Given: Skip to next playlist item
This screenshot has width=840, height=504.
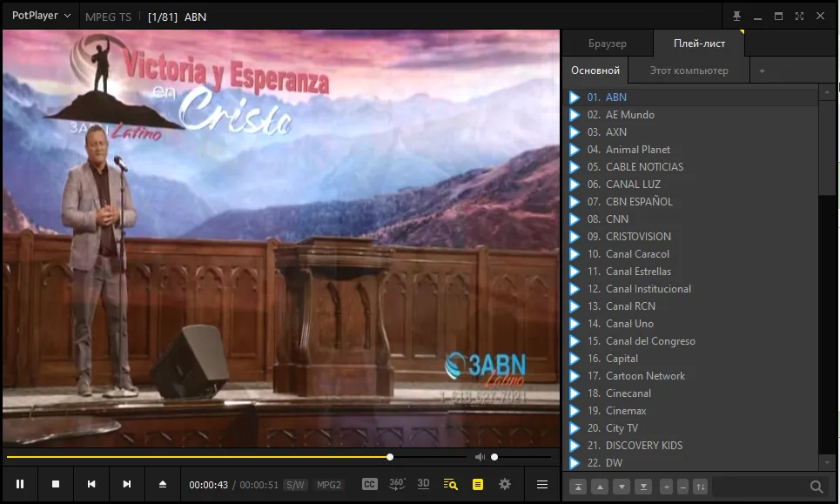Looking at the screenshot, I should (127, 484).
